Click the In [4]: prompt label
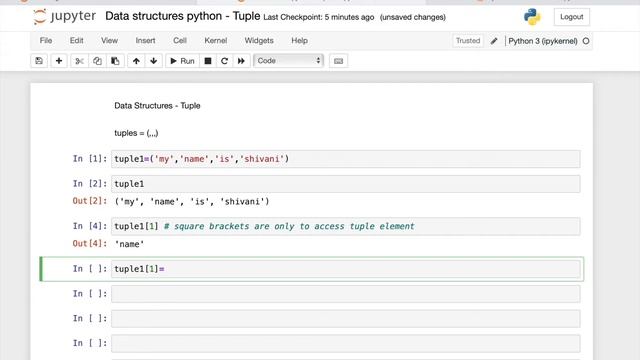 (90, 226)
